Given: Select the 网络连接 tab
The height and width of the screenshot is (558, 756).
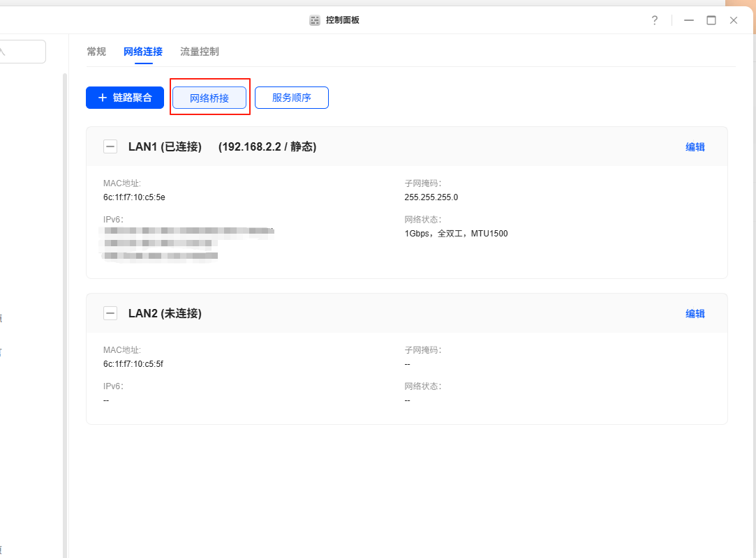Looking at the screenshot, I should coord(142,52).
